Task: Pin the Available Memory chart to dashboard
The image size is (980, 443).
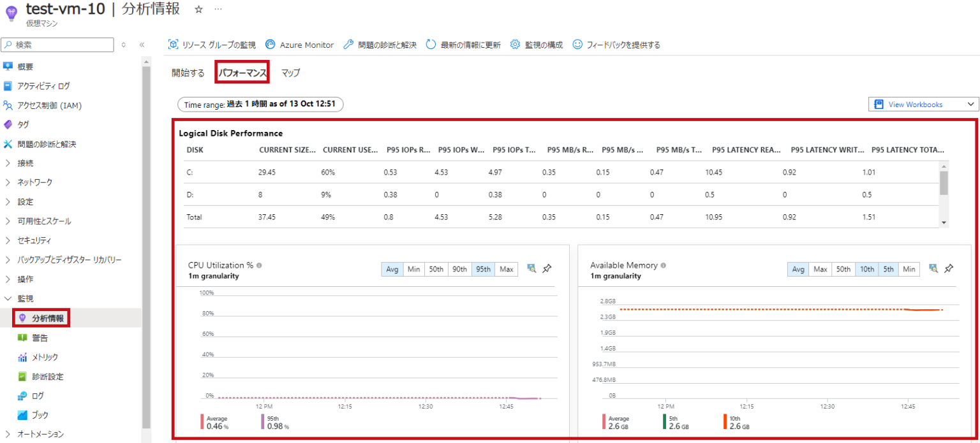Action: click(x=949, y=268)
